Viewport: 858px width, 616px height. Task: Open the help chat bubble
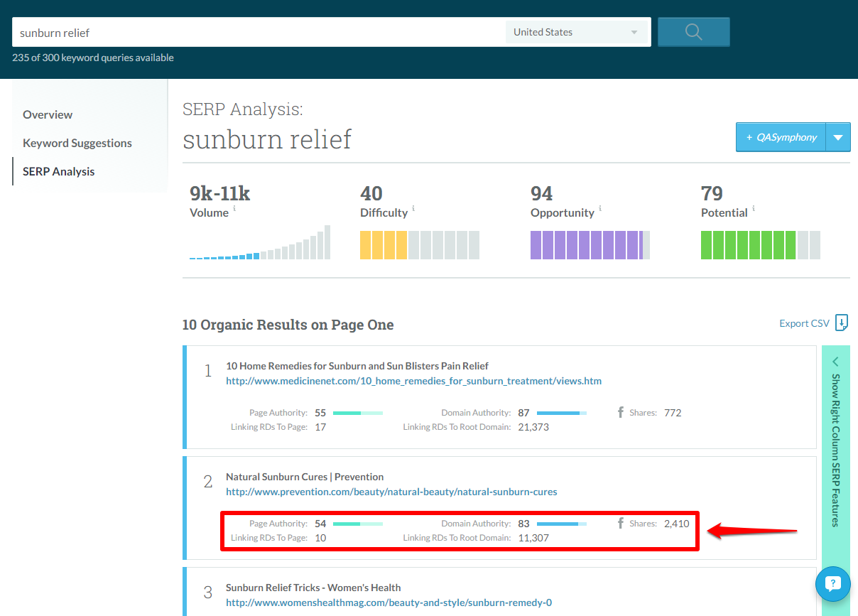click(x=832, y=583)
